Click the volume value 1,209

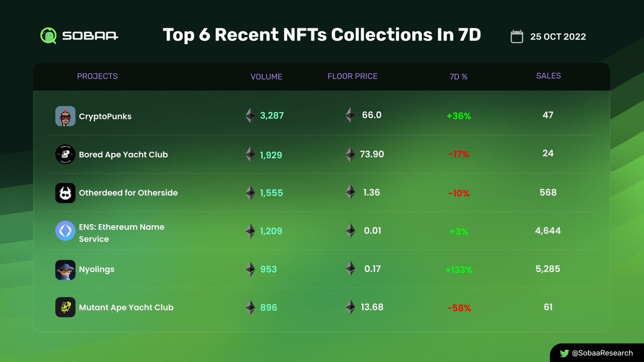pos(271,232)
